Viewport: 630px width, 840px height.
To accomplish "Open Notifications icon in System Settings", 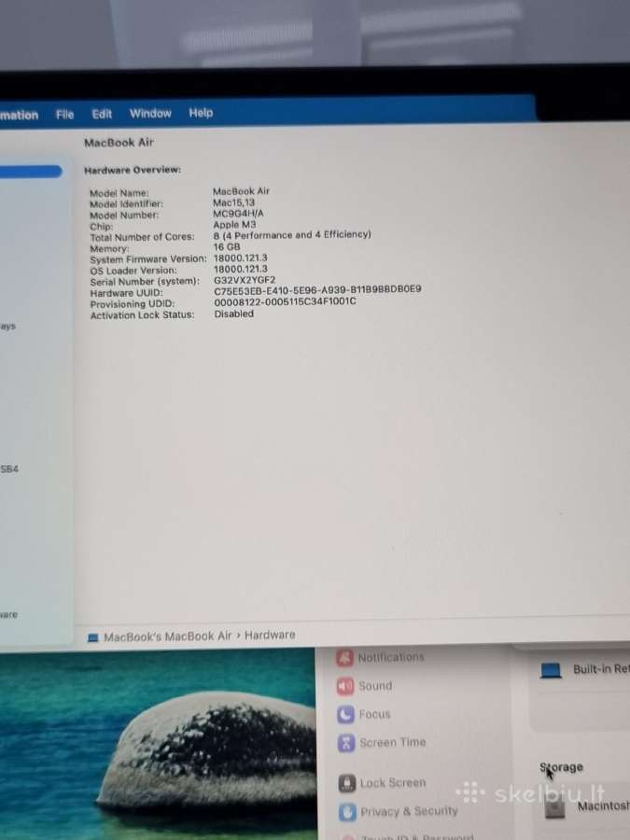I will pos(345,658).
